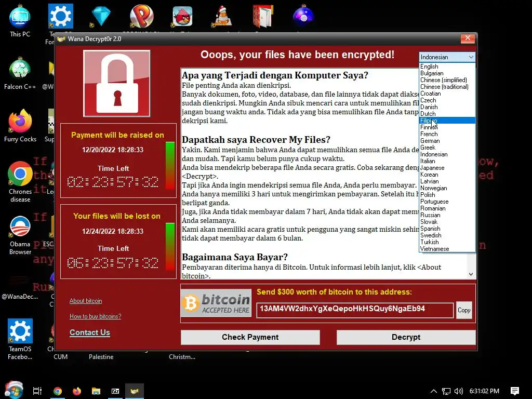The height and width of the screenshot is (399, 532).
Task: Open the blue diamond desktop icon
Action: pos(101,16)
